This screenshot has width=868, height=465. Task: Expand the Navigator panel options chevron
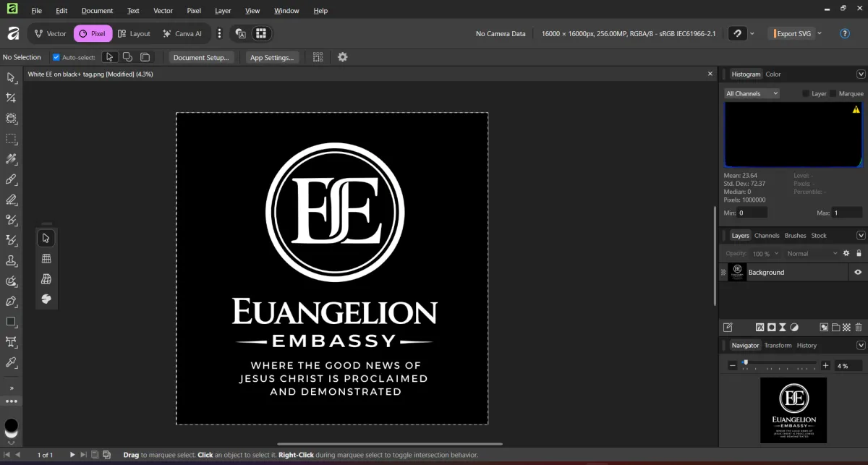[x=861, y=346]
